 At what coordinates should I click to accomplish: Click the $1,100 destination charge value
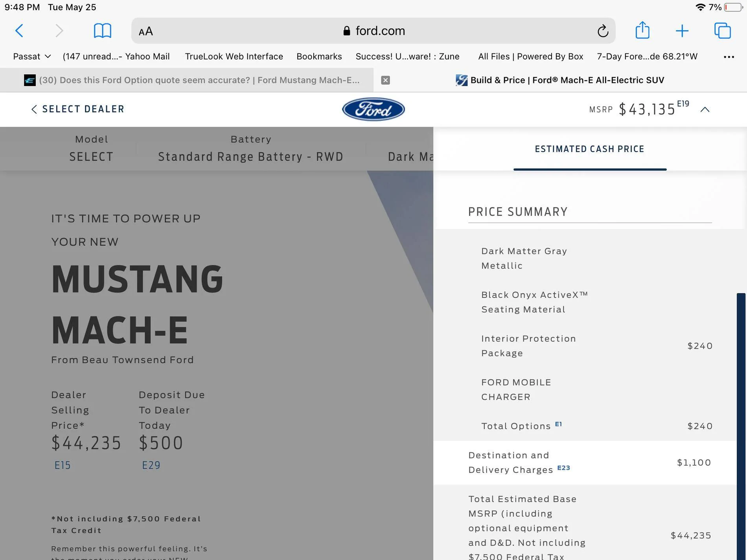(x=694, y=463)
